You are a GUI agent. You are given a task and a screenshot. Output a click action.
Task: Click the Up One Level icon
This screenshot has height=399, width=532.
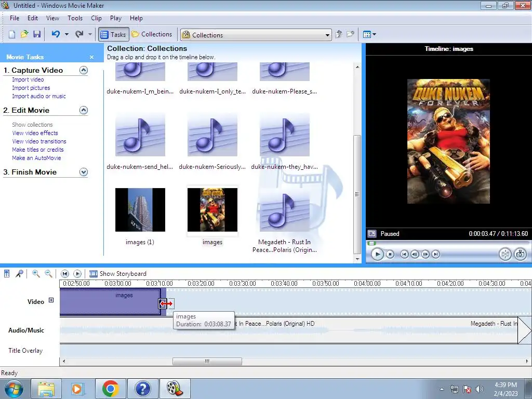pyautogui.click(x=338, y=34)
